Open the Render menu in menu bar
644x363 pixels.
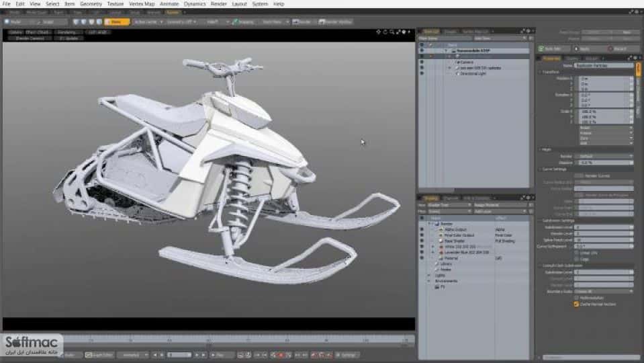218,4
